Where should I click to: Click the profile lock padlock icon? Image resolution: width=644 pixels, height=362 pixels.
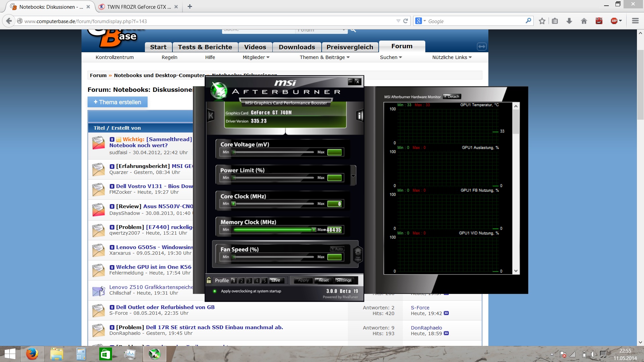[209, 280]
